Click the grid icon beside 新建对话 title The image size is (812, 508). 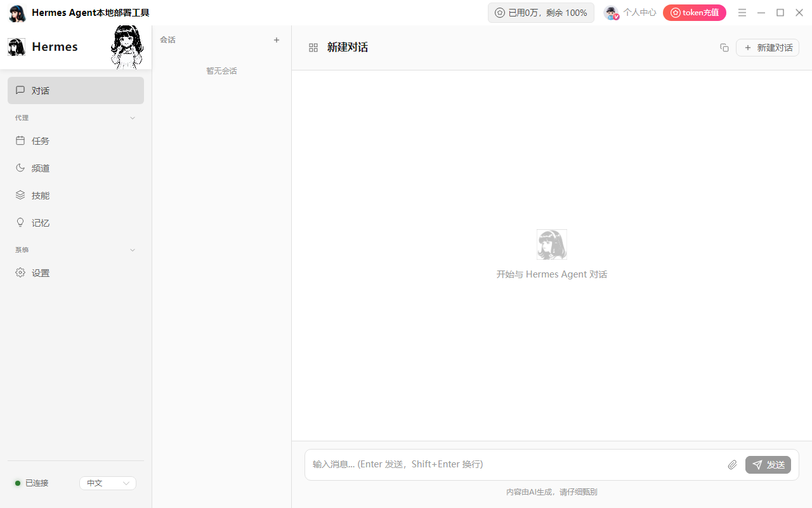coord(313,48)
